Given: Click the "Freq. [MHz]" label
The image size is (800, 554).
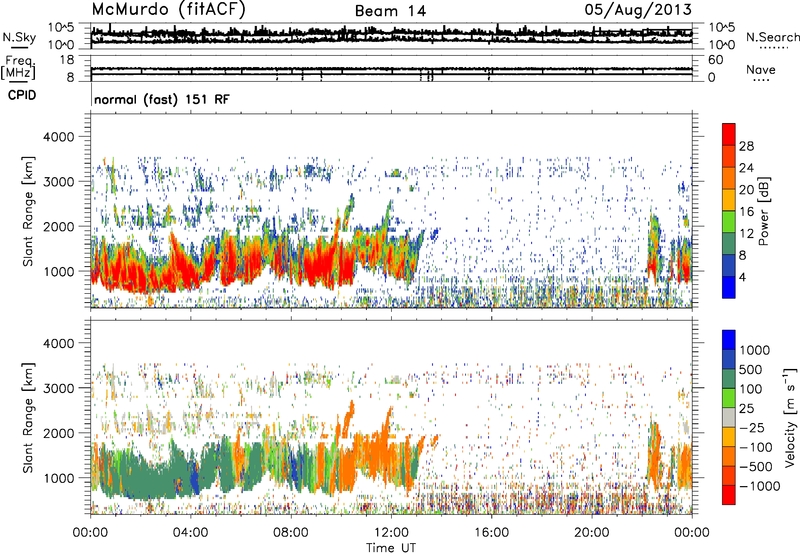Looking at the screenshot, I should (x=18, y=67).
